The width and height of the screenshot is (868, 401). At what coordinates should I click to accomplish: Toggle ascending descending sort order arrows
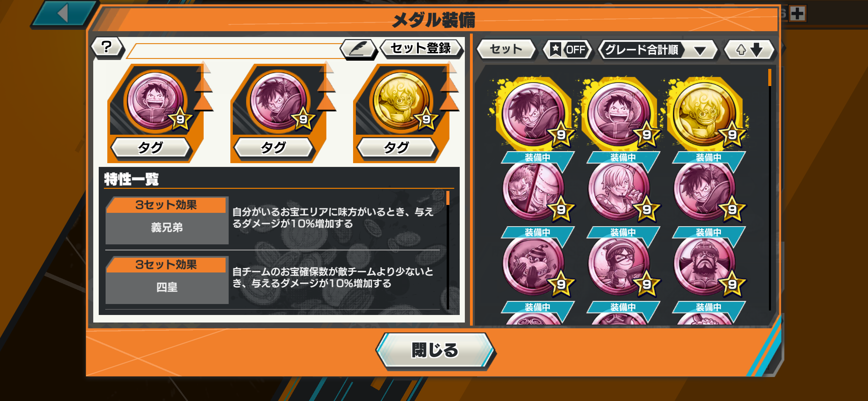749,49
